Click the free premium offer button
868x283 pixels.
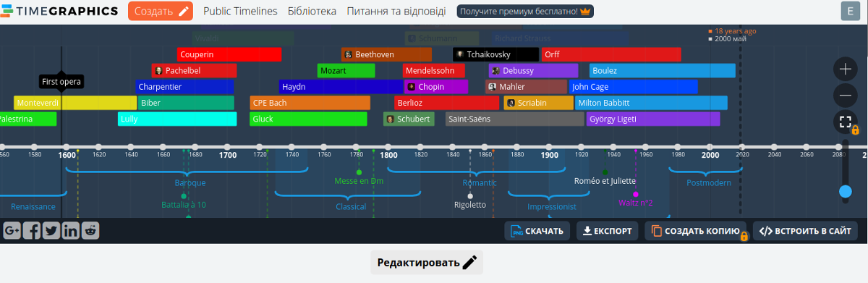point(525,12)
